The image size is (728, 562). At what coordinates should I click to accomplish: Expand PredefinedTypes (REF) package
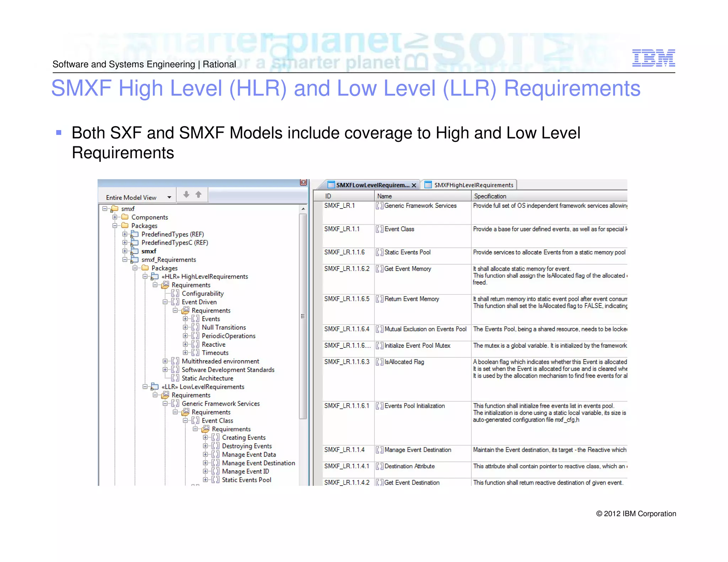coord(125,234)
